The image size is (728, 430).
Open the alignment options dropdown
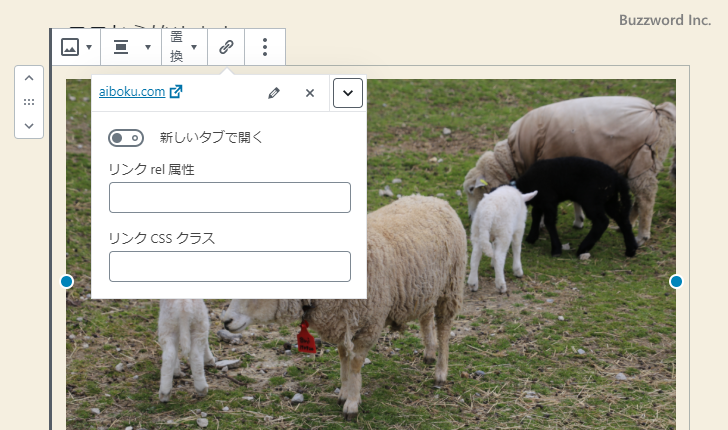pyautogui.click(x=131, y=47)
